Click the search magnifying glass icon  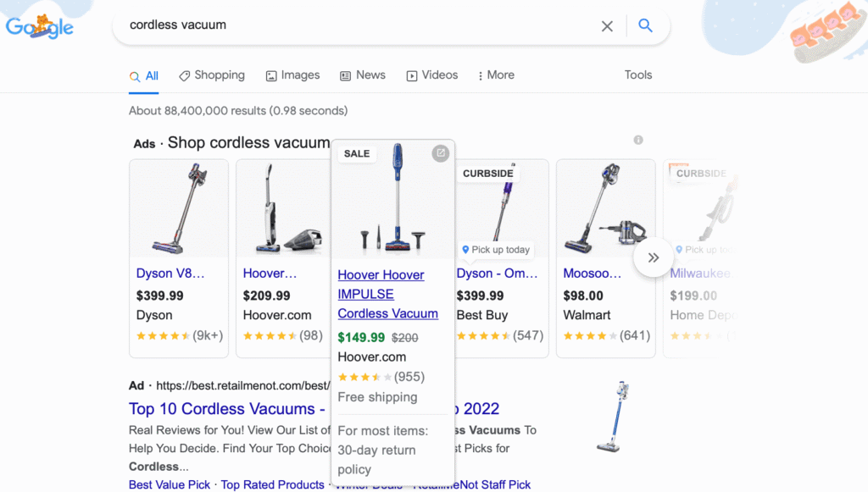(646, 25)
